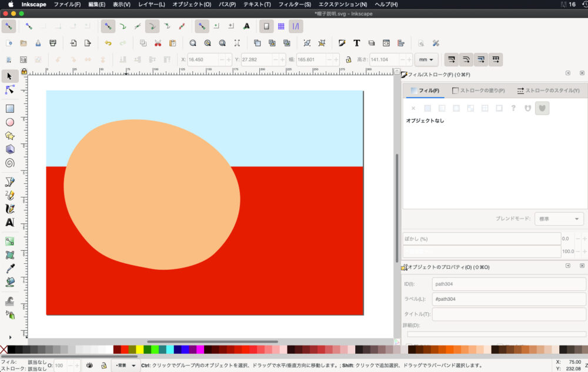Viewport: 588px width, 372px height.
Task: Select the 3D box tool
Action: (x=10, y=149)
